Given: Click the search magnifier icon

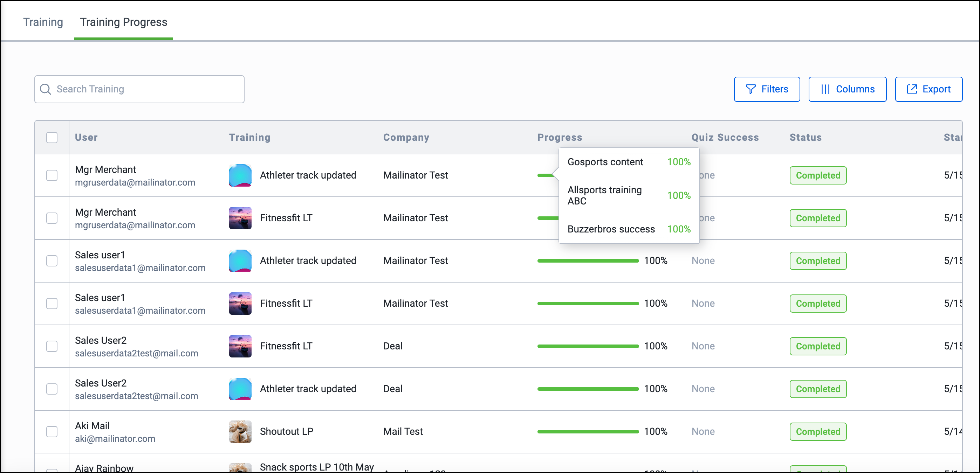Looking at the screenshot, I should (x=45, y=89).
